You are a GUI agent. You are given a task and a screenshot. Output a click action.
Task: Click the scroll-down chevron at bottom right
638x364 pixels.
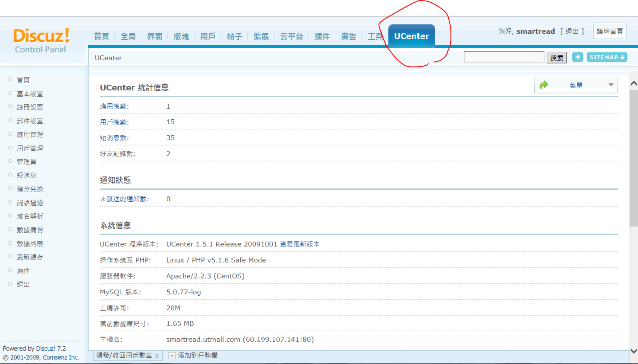pyautogui.click(x=634, y=351)
